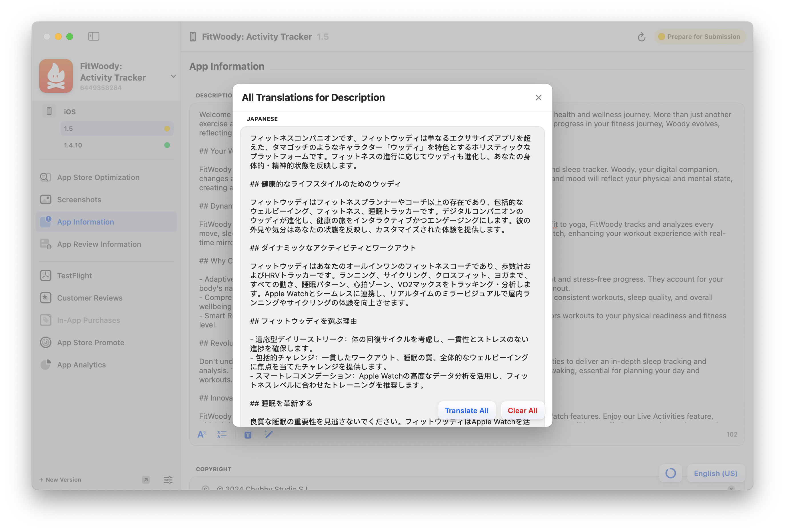Expand the FitWoody app switcher chevron

[x=173, y=76]
